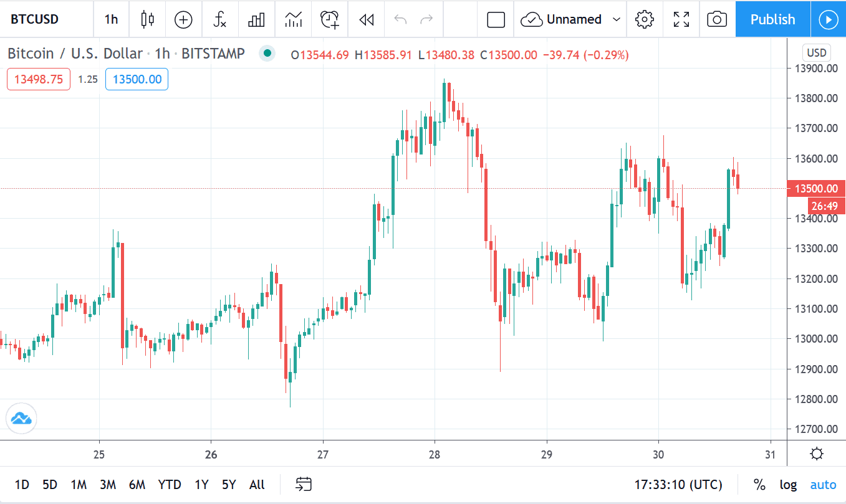
Task: Toggle fullscreen mode
Action: [x=681, y=19]
